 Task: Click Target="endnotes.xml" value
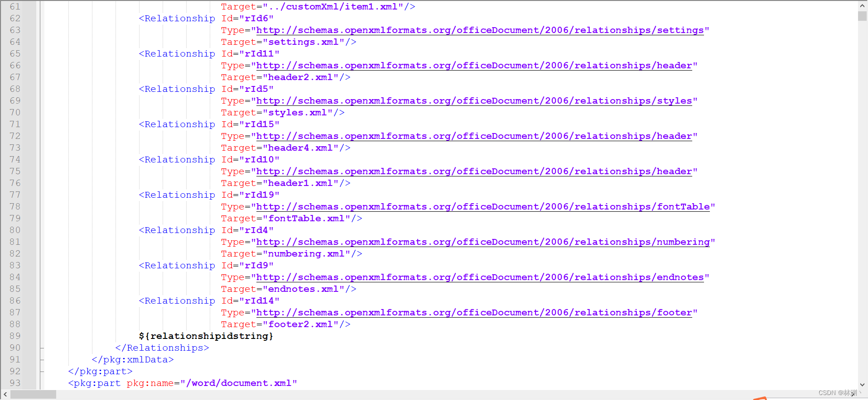(x=304, y=289)
